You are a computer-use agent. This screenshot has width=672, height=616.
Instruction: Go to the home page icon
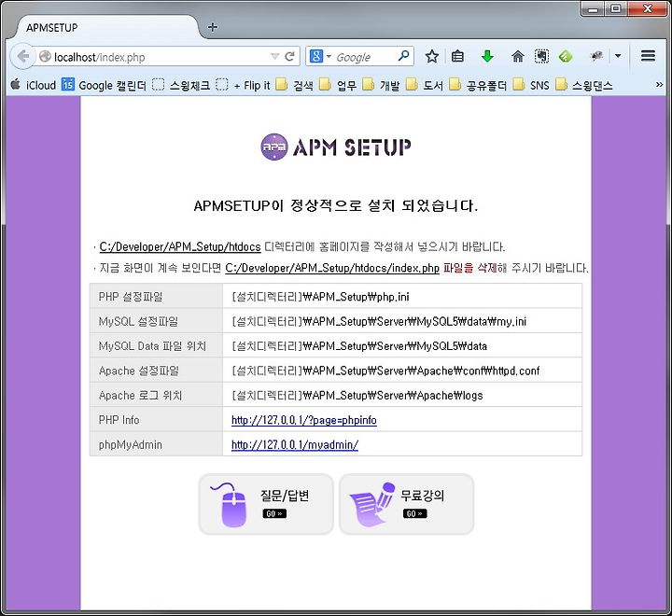pyautogui.click(x=518, y=56)
